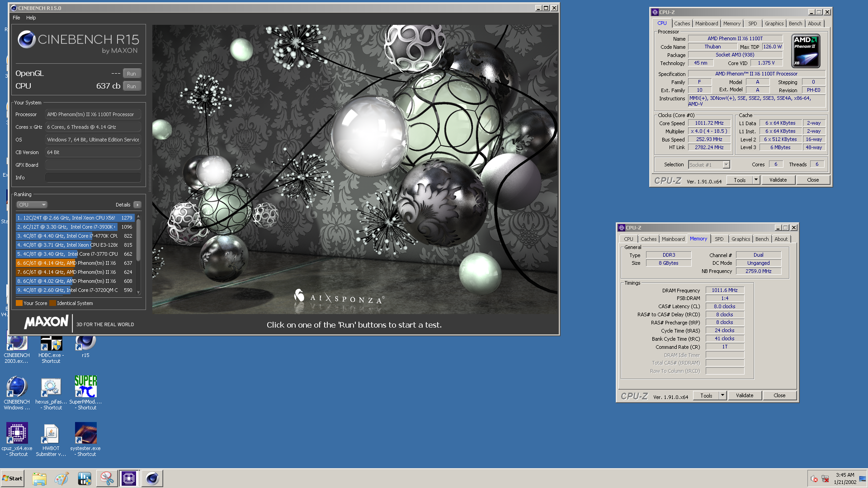This screenshot has width=868, height=488.
Task: Click the Cinebench title bar icon
Action: [14, 8]
